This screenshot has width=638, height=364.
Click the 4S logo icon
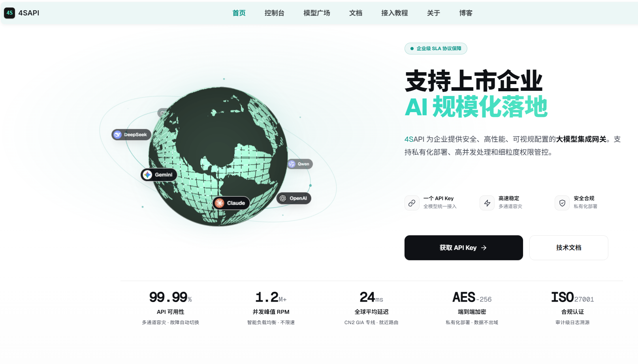pos(9,13)
